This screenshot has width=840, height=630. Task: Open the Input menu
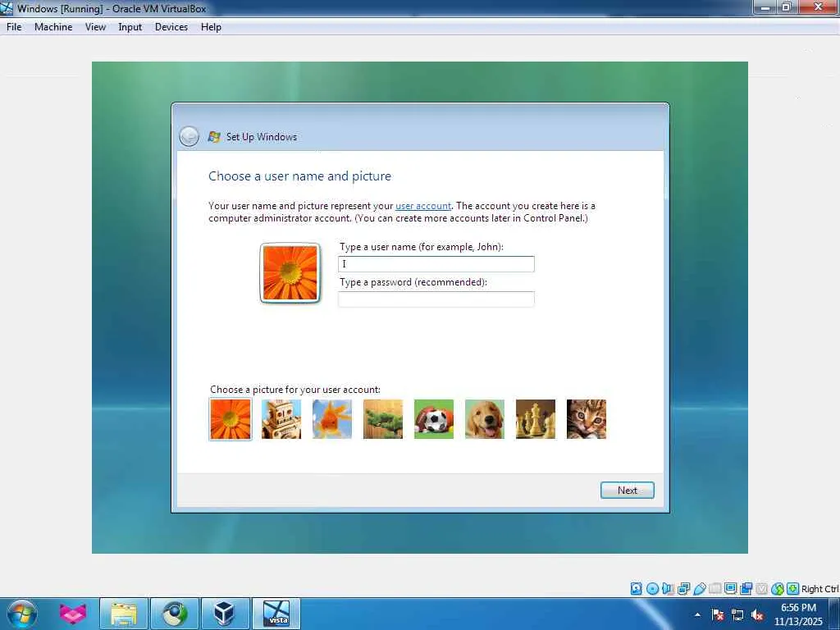(x=130, y=27)
